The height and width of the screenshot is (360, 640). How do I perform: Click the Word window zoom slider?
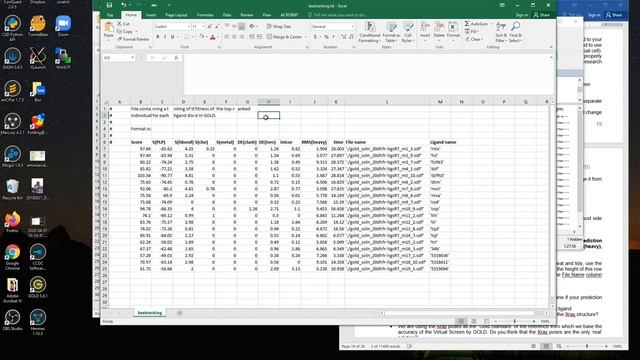coord(587,347)
